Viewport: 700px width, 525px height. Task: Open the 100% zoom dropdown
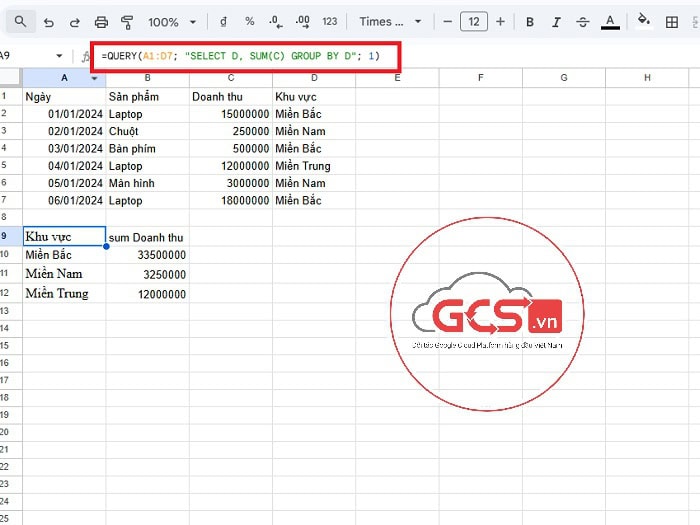click(x=170, y=22)
